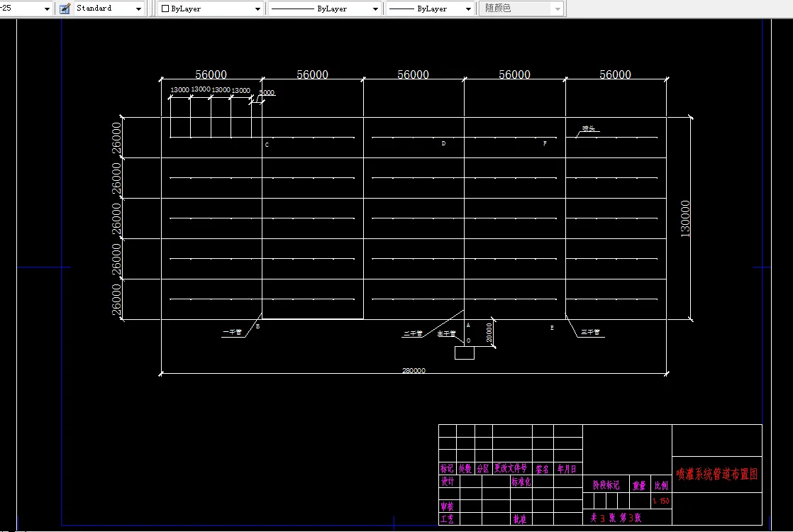The width and height of the screenshot is (793, 532).
Task: Select the 处数 title block header
Action: coord(465,469)
